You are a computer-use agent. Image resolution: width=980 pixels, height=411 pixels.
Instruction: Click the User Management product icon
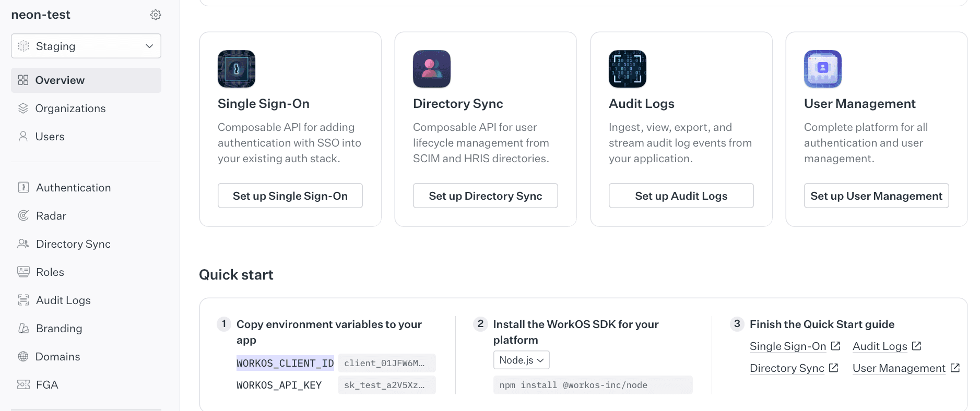[x=822, y=69]
